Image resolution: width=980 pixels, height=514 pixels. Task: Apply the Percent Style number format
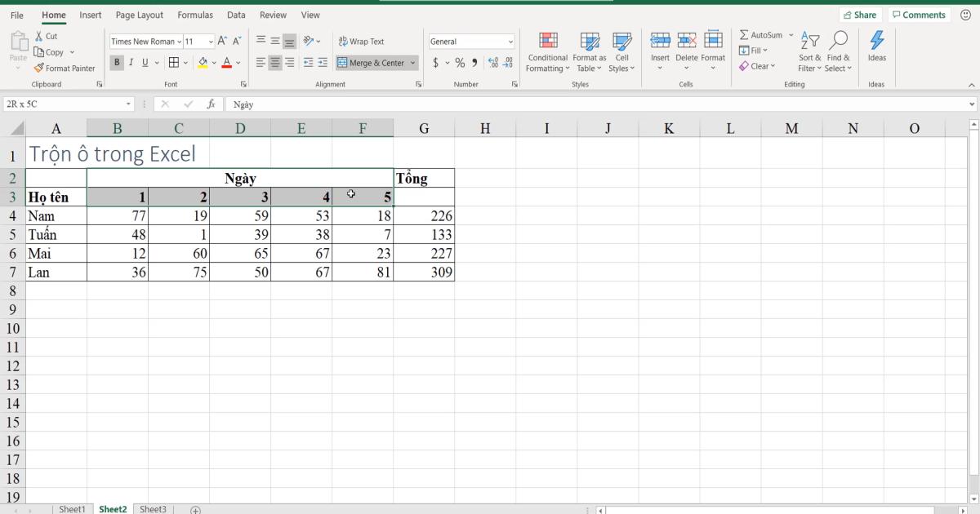[460, 60]
